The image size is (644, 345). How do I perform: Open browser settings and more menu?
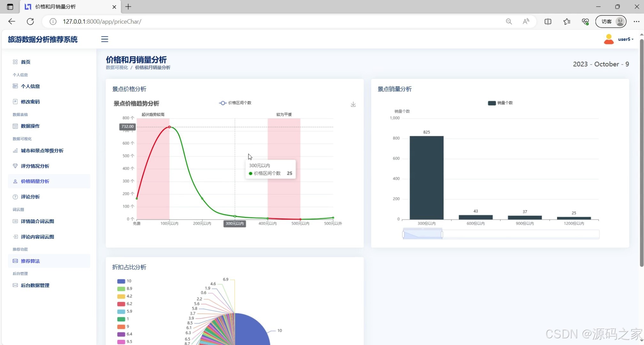[x=636, y=21]
